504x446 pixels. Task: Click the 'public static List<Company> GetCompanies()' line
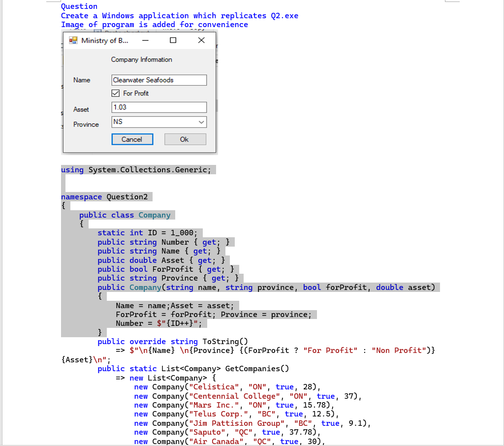(x=193, y=369)
